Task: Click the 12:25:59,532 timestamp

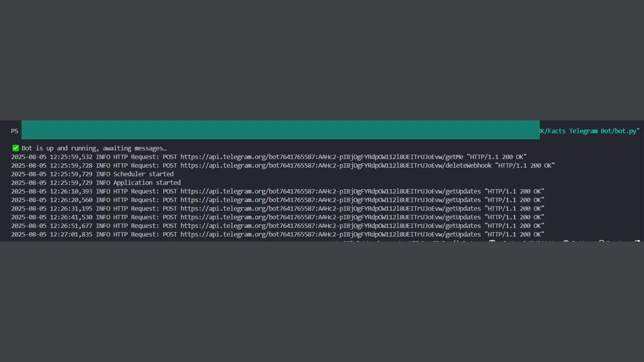Action: (71, 157)
